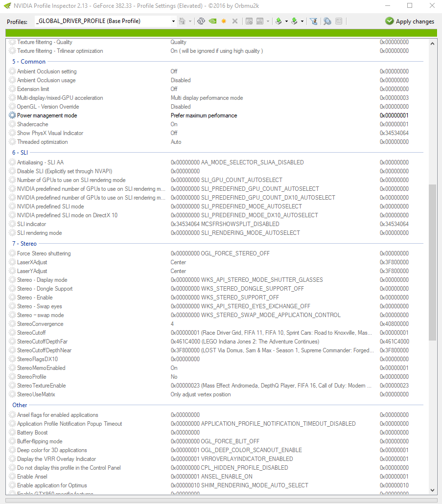Select the 'StereoTextureEnable' row
The height and width of the screenshot is (504, 442).
[x=217, y=386]
